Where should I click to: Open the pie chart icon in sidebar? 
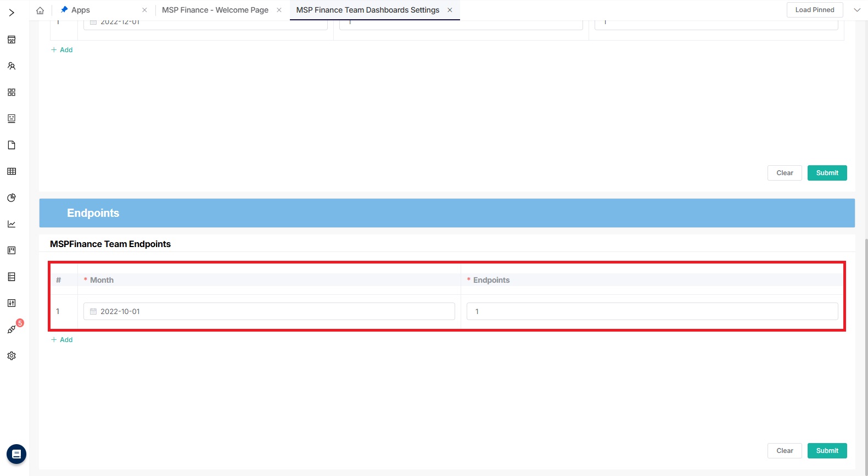[12, 198]
